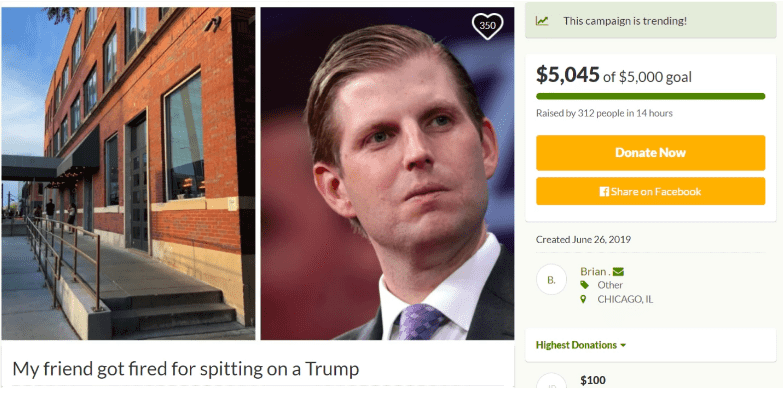The image size is (783, 394).
Task: Click the Facebook logo icon on Share button
Action: click(x=604, y=191)
